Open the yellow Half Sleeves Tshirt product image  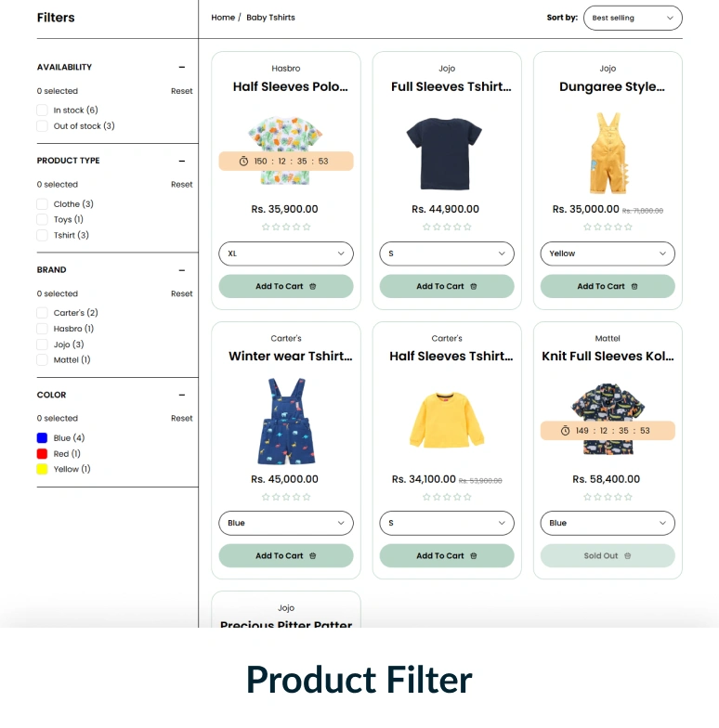(x=447, y=420)
